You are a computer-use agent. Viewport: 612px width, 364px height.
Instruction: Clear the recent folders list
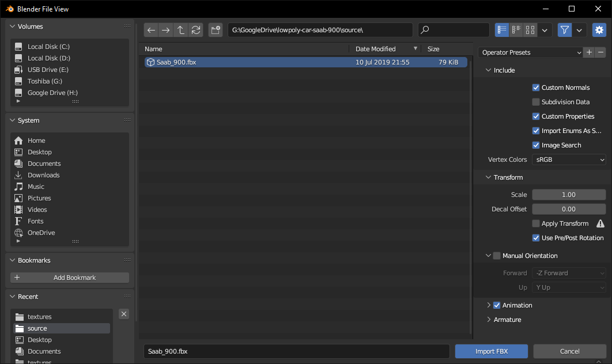124,314
